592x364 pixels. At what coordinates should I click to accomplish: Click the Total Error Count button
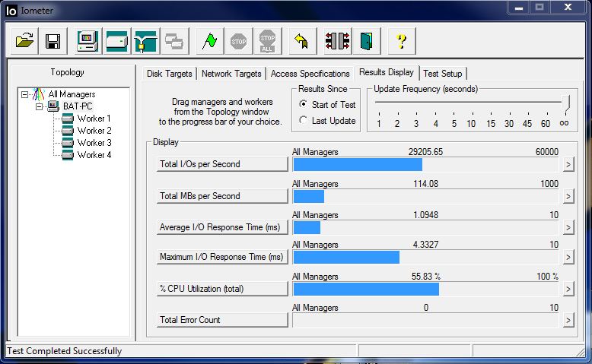(x=222, y=320)
